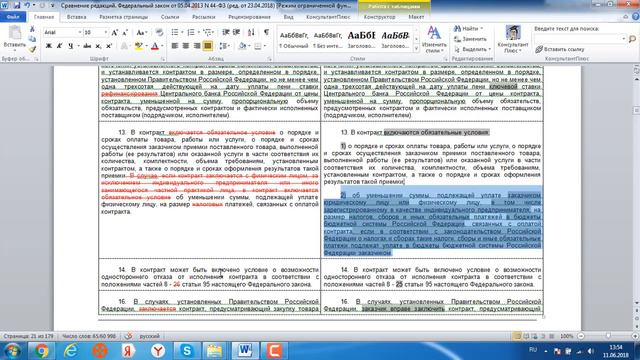Image resolution: width=640 pixels, height=360 pixels.
Task: Open the font name Arial dropdown
Action: point(80,32)
